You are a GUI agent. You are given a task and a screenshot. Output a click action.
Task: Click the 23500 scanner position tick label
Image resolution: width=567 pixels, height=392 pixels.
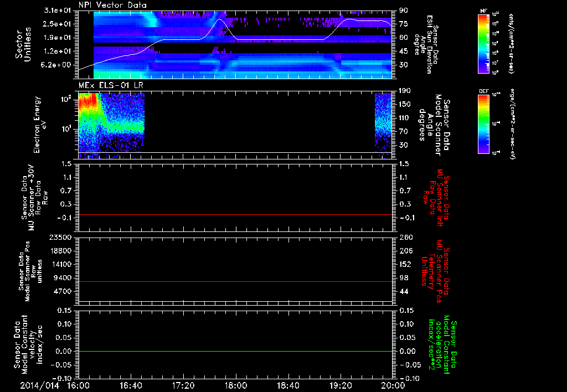[x=60, y=237]
